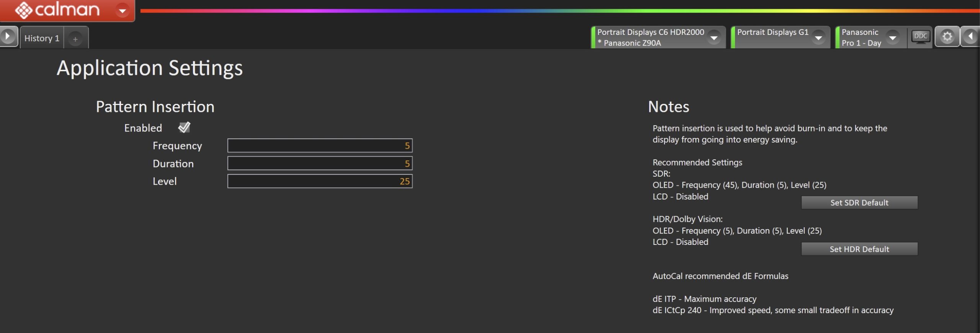This screenshot has height=333, width=980.
Task: Open the Portrait Displays C6 HDR2000 meter dropdown
Action: point(714,38)
